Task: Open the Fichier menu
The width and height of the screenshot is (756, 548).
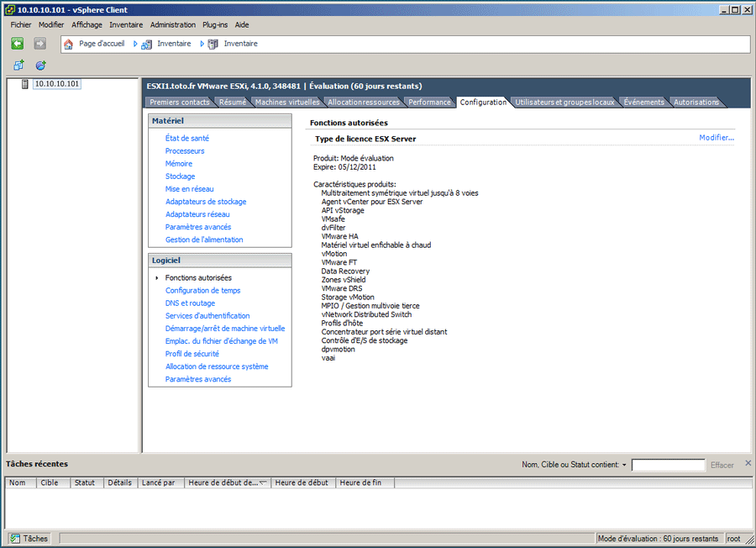Action: pyautogui.click(x=21, y=24)
